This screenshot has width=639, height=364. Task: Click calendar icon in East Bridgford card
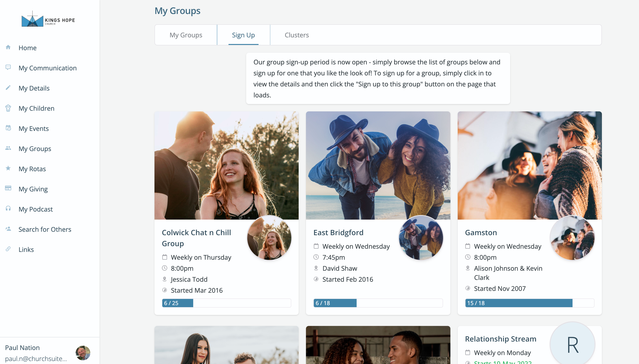pos(316,246)
